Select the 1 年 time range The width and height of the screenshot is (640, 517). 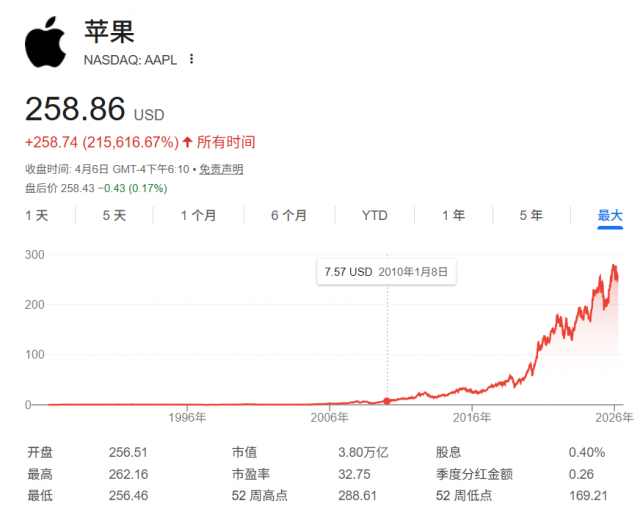pos(453,215)
